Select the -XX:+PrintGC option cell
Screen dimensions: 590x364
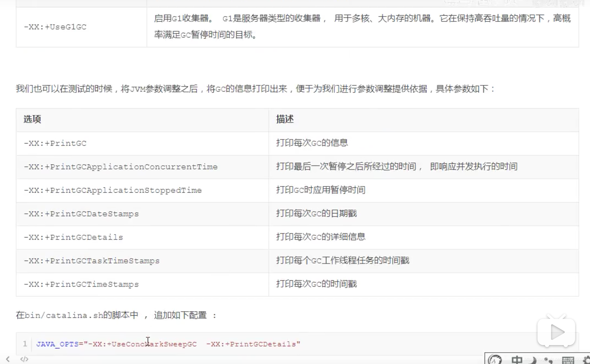pos(142,143)
